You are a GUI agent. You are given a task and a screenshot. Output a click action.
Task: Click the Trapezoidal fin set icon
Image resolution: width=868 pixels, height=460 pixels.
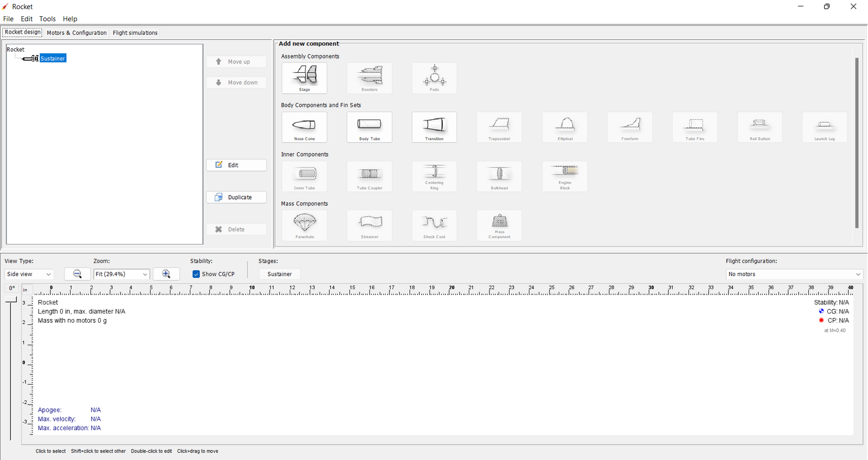coord(499,127)
